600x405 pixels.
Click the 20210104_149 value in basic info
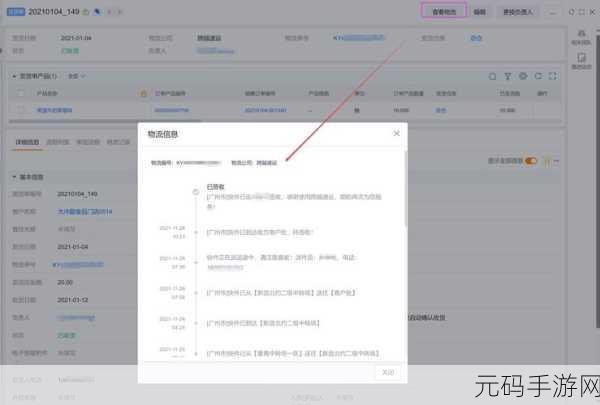click(77, 194)
